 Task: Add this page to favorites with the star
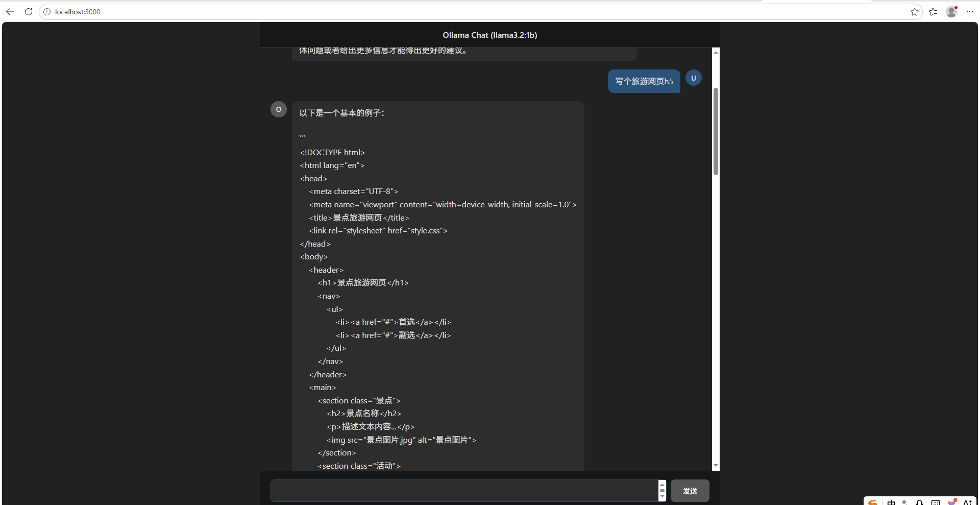914,12
